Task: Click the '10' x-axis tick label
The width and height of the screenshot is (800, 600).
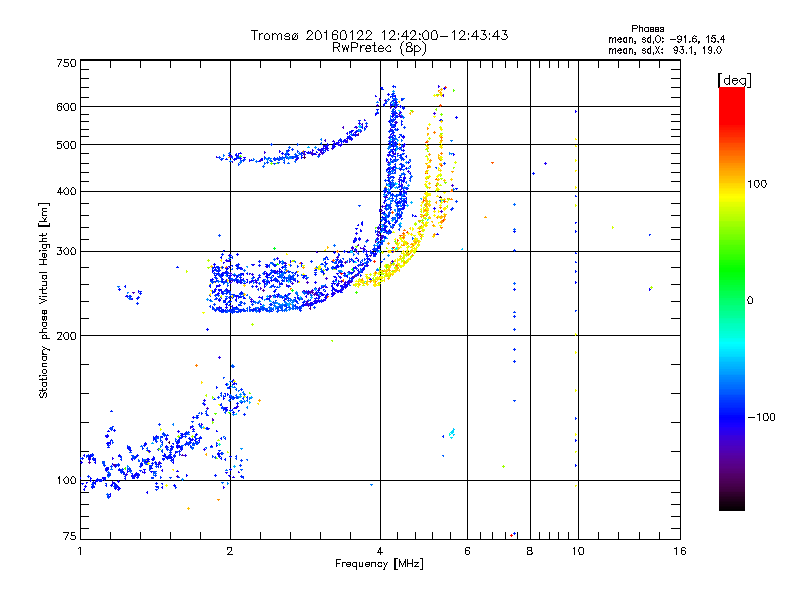Action: [578, 551]
